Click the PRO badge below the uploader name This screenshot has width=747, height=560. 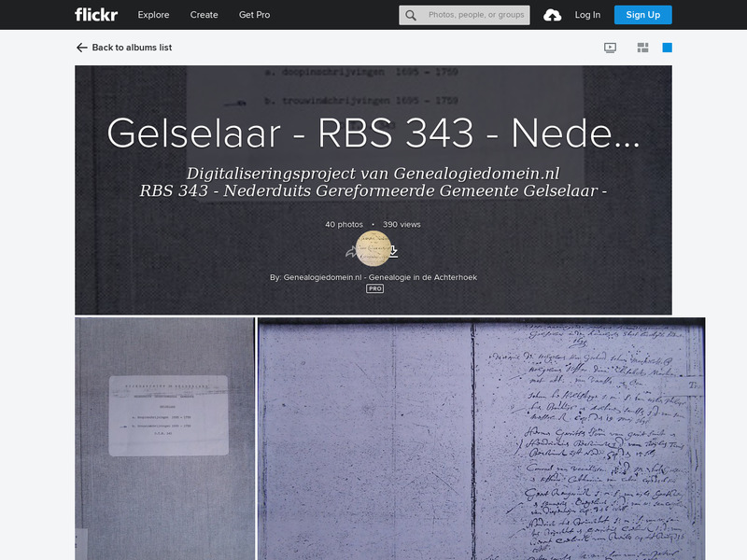tap(373, 288)
